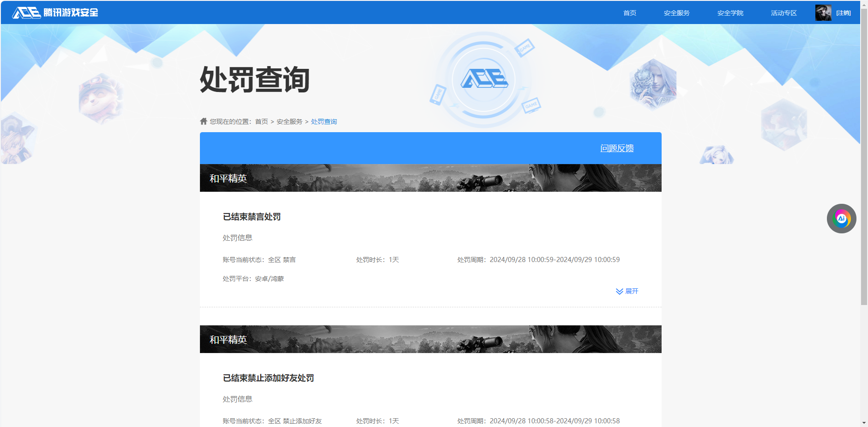Click the large ACE emblem in the banner

click(x=484, y=79)
